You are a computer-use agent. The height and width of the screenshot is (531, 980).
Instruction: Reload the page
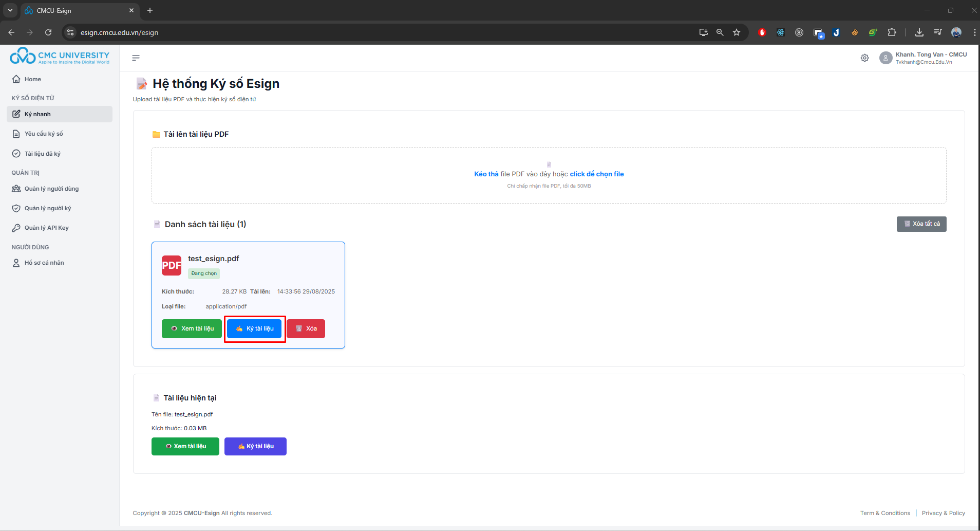pyautogui.click(x=48, y=32)
